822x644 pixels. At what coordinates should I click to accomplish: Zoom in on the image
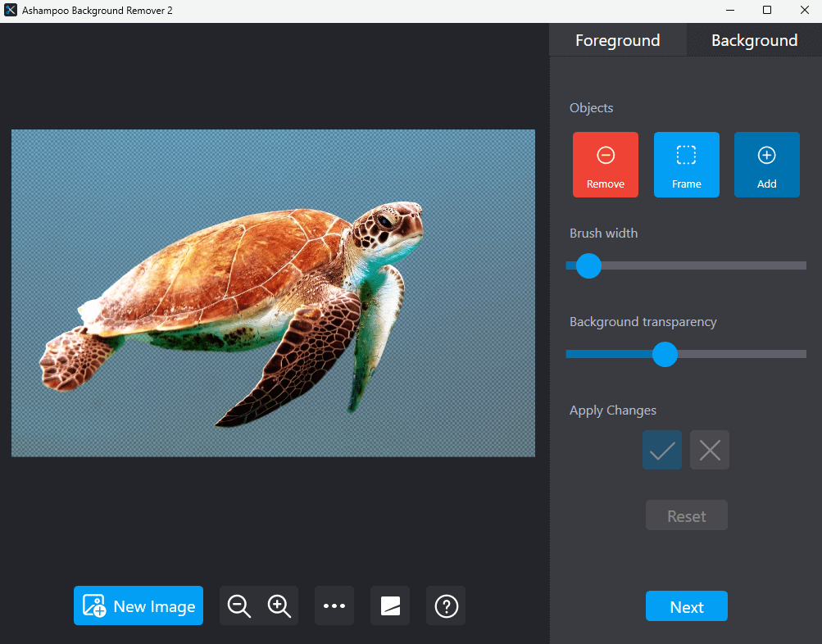279,606
